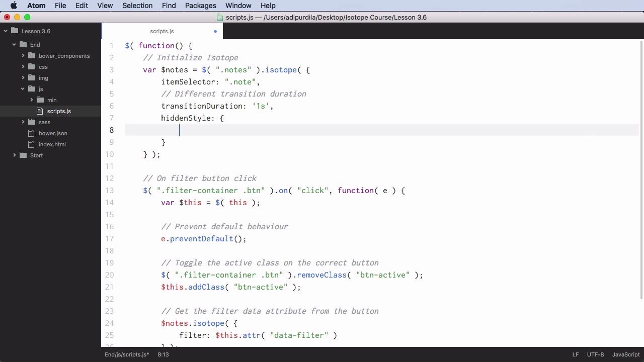The width and height of the screenshot is (644, 362).
Task: Open the Packages menu
Action: tap(200, 6)
